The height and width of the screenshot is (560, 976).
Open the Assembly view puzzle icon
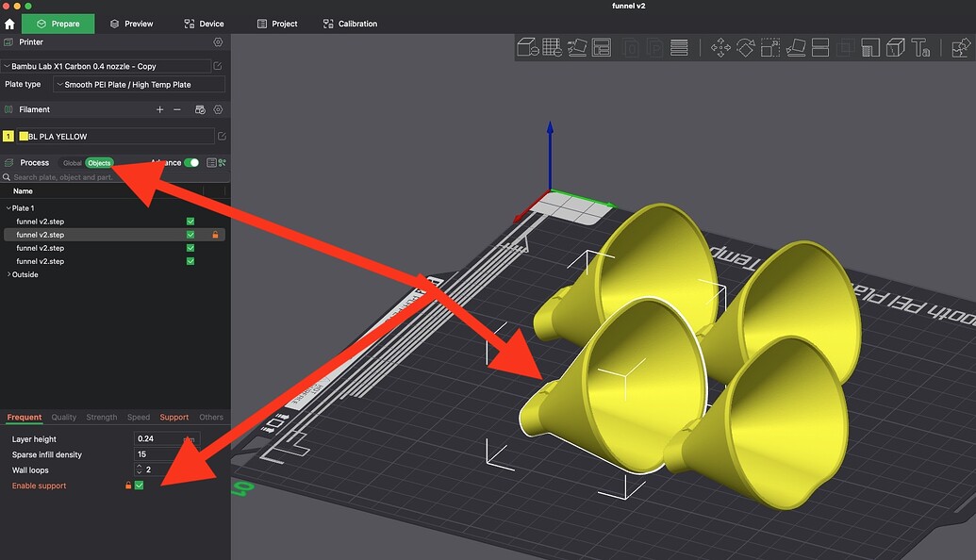[x=961, y=47]
